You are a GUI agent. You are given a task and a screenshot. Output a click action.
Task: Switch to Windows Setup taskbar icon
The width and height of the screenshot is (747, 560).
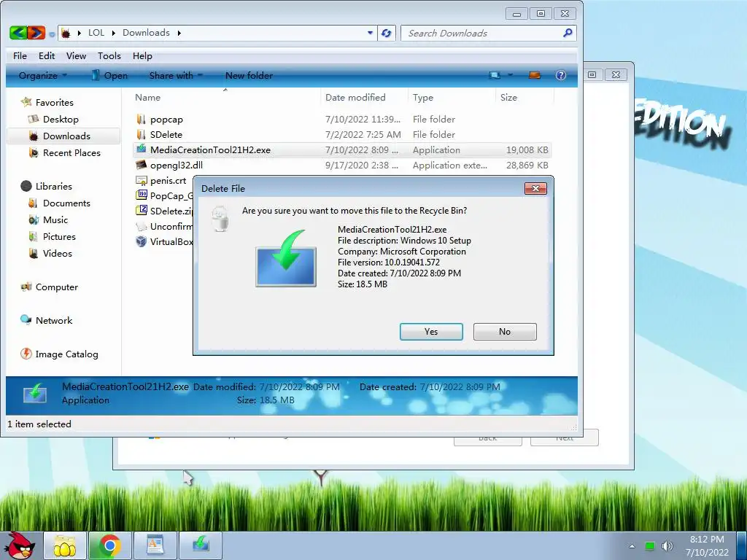(x=201, y=545)
